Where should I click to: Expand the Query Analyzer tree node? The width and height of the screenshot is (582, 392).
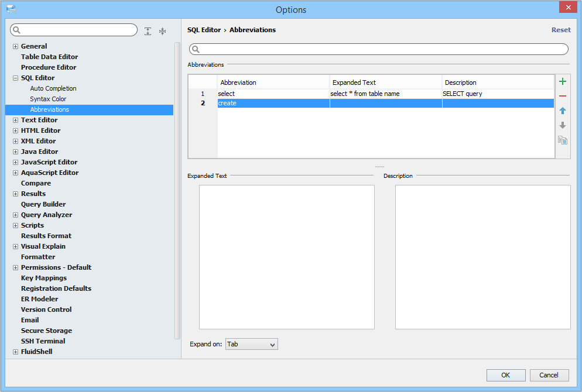click(x=15, y=215)
